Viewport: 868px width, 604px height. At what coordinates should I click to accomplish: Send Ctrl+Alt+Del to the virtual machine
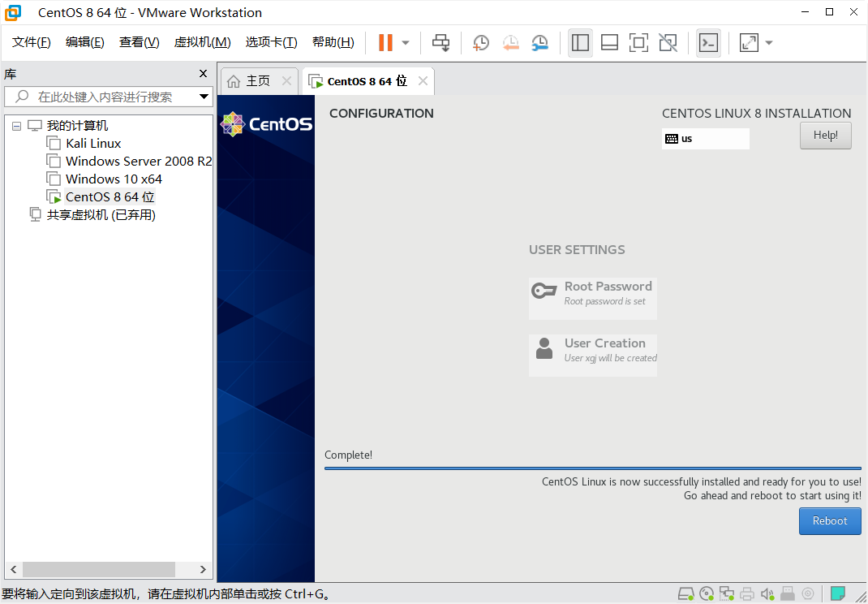tap(441, 43)
